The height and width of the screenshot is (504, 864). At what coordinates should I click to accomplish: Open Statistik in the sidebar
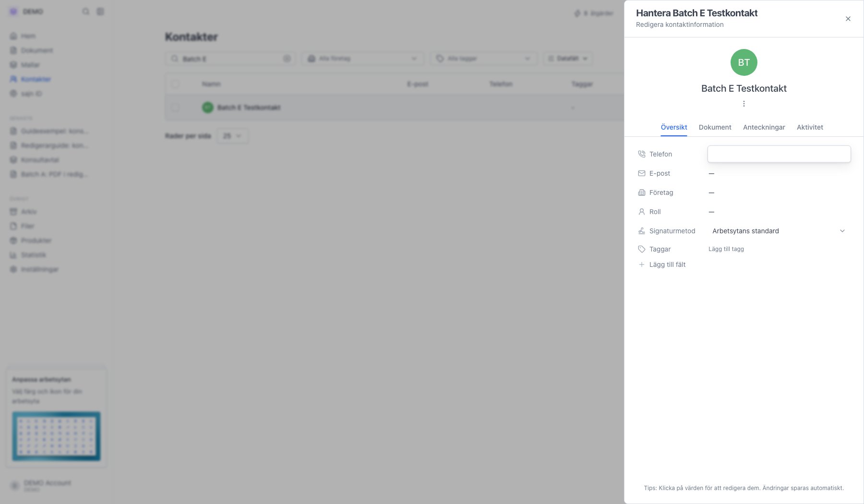click(x=33, y=255)
